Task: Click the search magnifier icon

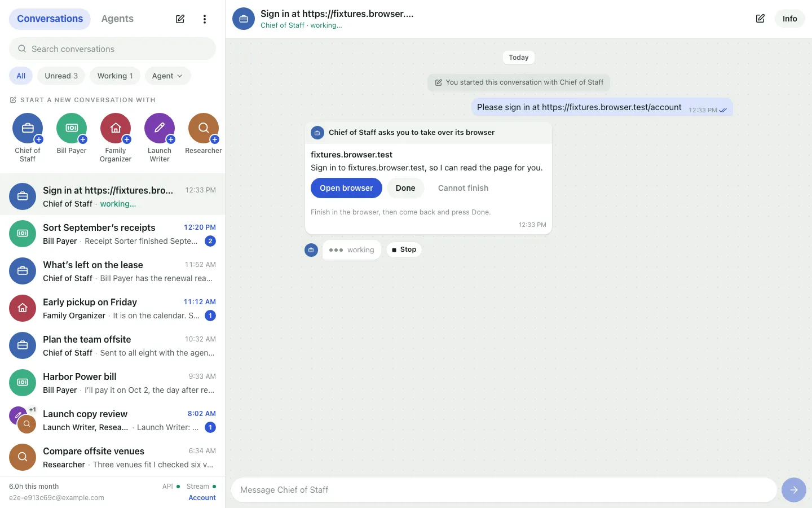Action: pos(22,49)
